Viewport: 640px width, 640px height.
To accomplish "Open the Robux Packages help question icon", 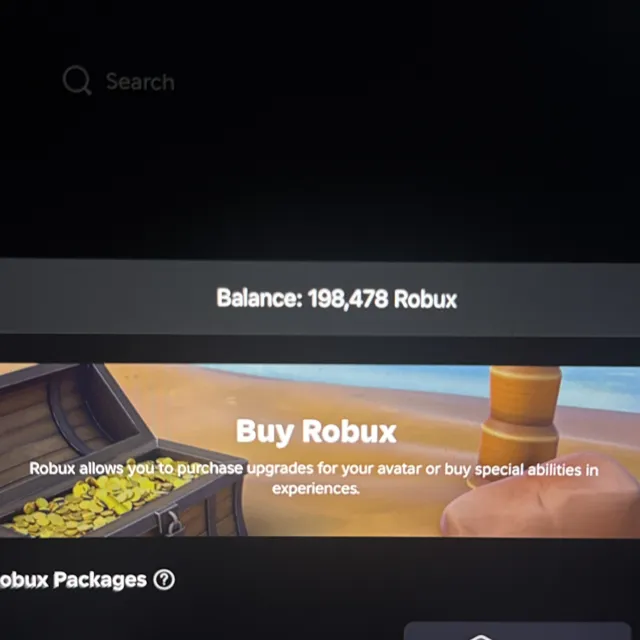I will point(164,580).
